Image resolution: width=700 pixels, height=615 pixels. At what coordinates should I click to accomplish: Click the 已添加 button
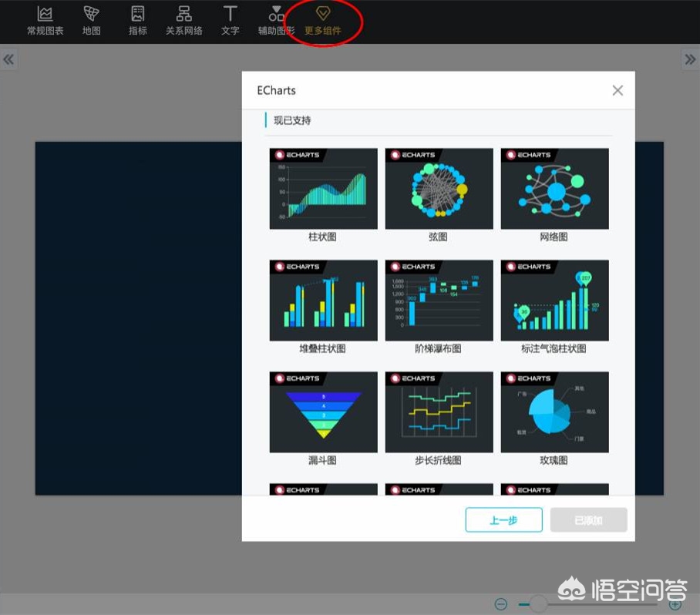(x=588, y=520)
